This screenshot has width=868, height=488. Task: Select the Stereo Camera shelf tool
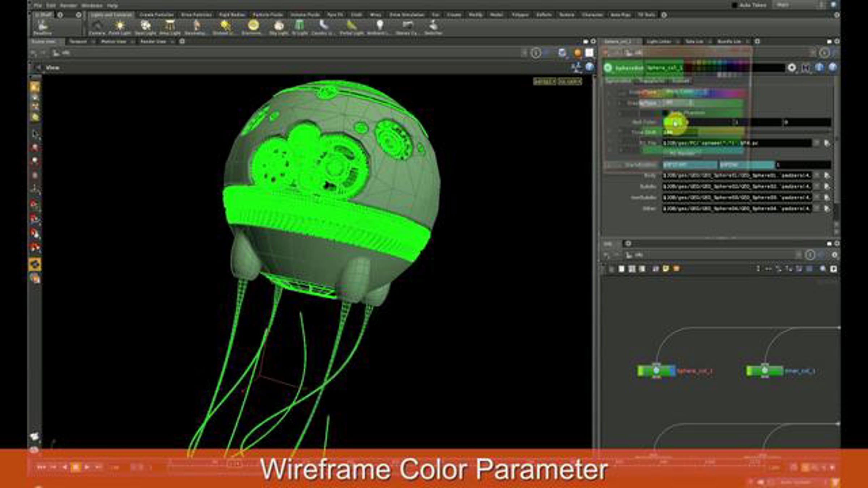[407, 27]
